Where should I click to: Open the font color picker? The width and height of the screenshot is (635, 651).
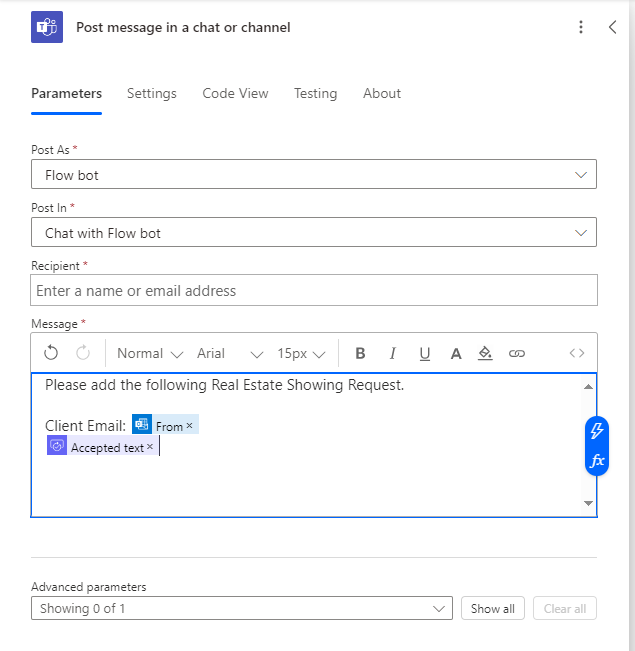pos(456,354)
